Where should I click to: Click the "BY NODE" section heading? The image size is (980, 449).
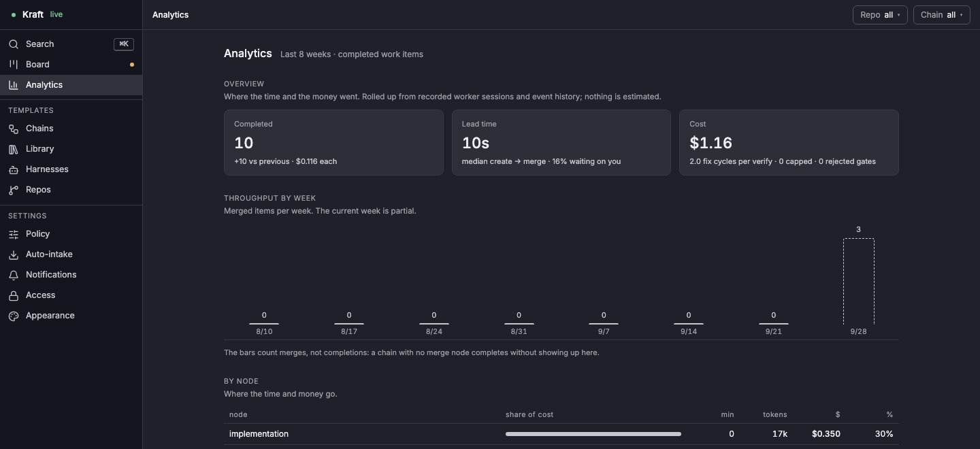(x=241, y=381)
